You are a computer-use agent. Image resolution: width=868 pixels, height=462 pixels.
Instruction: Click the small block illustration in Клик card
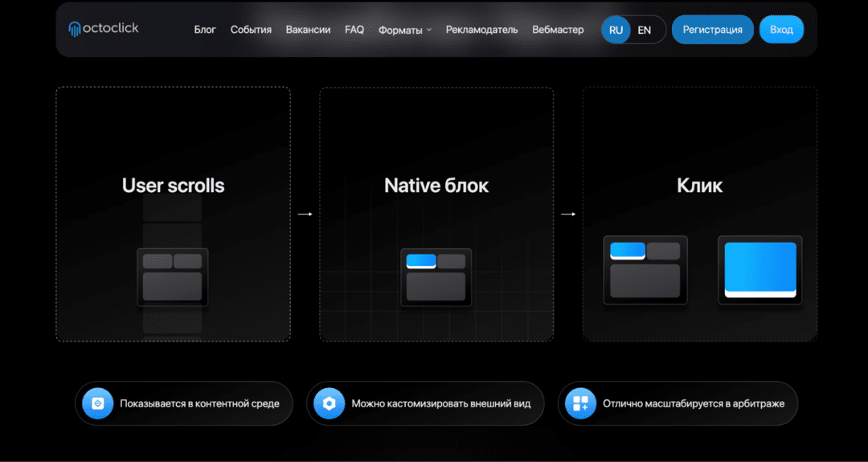click(x=645, y=270)
